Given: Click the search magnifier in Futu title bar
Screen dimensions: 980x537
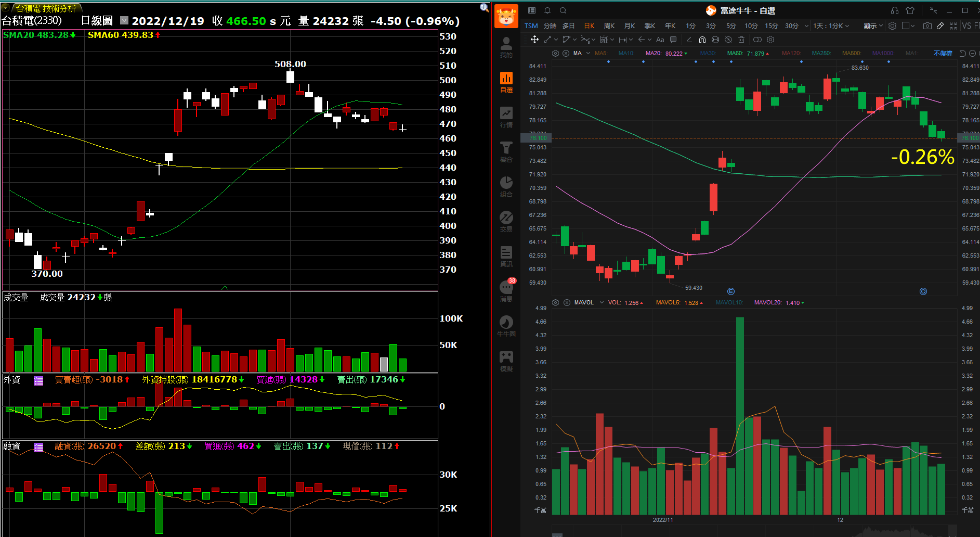Looking at the screenshot, I should [x=563, y=10].
